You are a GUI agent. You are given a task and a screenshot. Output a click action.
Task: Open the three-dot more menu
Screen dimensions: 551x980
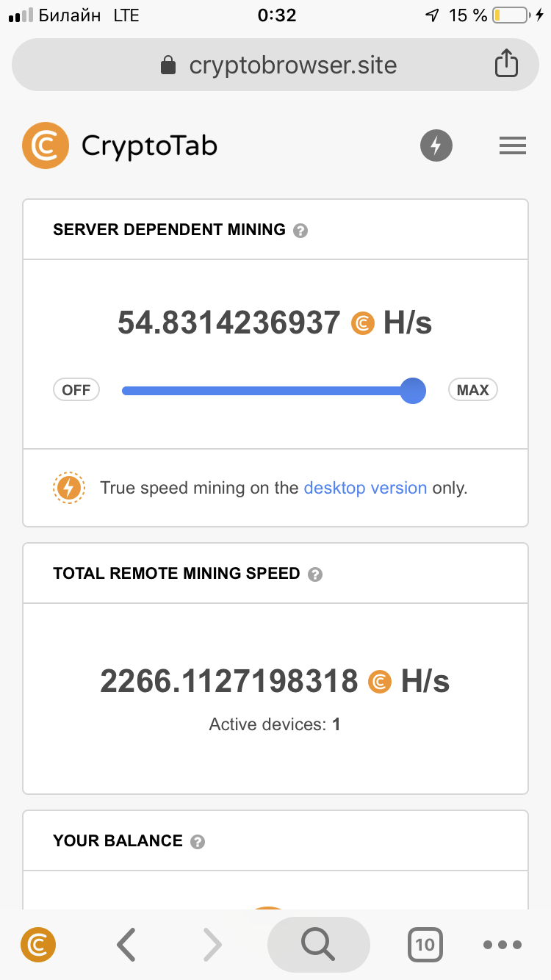[x=503, y=945]
